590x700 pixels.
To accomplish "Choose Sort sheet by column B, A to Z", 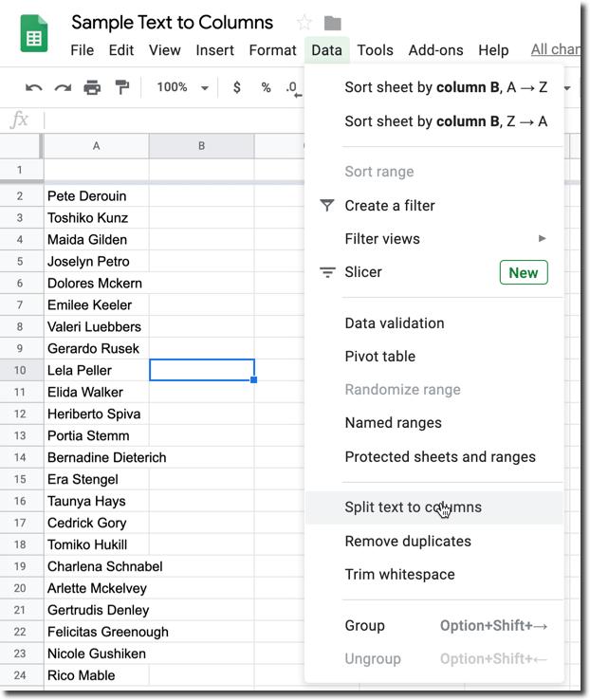I will click(x=433, y=87).
